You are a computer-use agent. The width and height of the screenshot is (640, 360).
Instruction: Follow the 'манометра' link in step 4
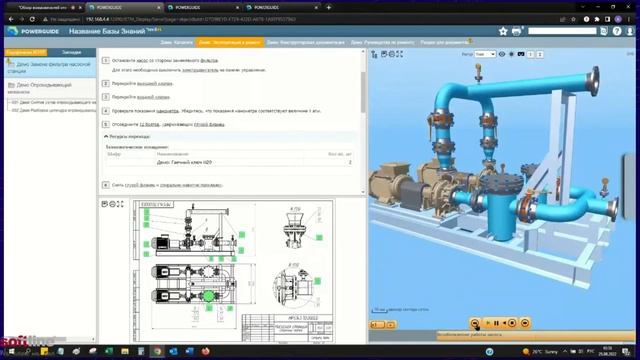click(167, 111)
